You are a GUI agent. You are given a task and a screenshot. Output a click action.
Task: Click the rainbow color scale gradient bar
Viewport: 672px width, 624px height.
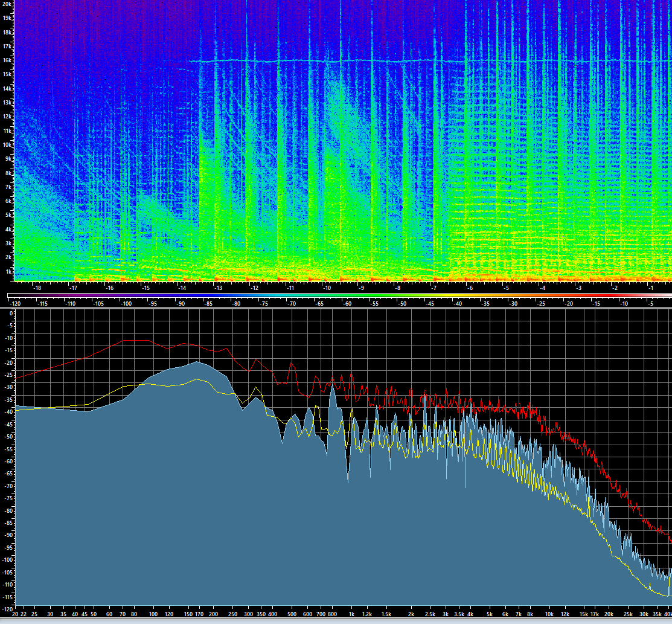click(339, 295)
